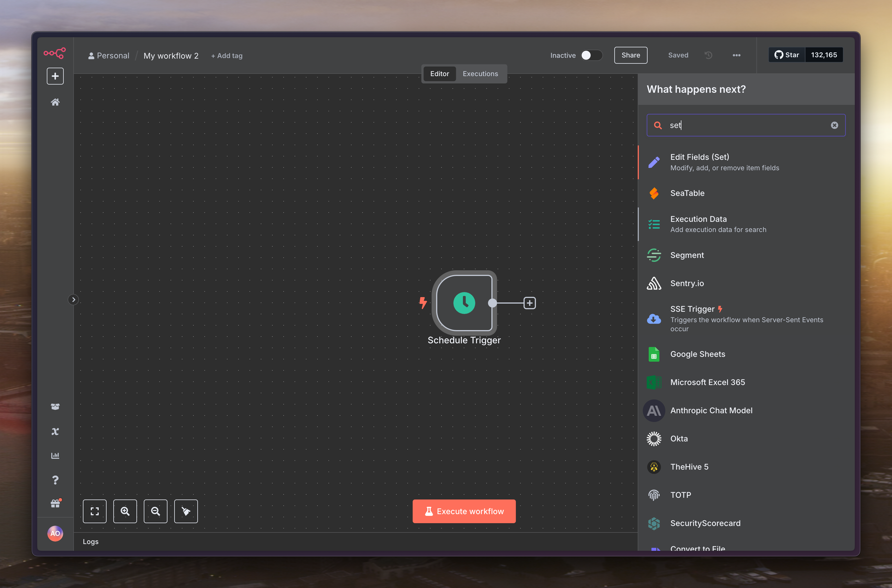Click plus connector after Schedule Trigger

click(x=529, y=303)
